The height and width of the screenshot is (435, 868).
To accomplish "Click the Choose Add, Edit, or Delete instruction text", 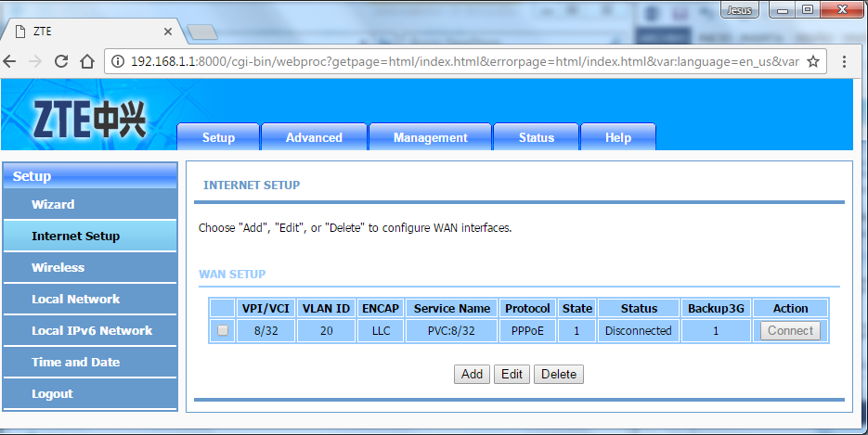I will click(355, 228).
